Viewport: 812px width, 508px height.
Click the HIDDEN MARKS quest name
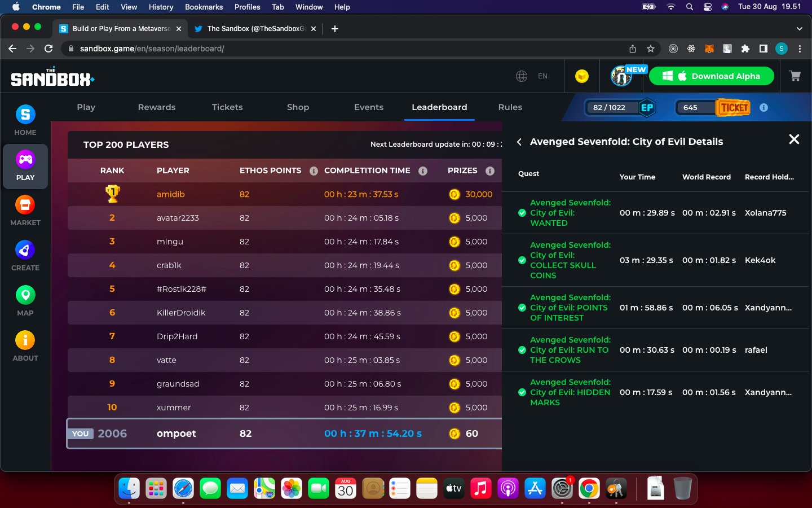570,392
